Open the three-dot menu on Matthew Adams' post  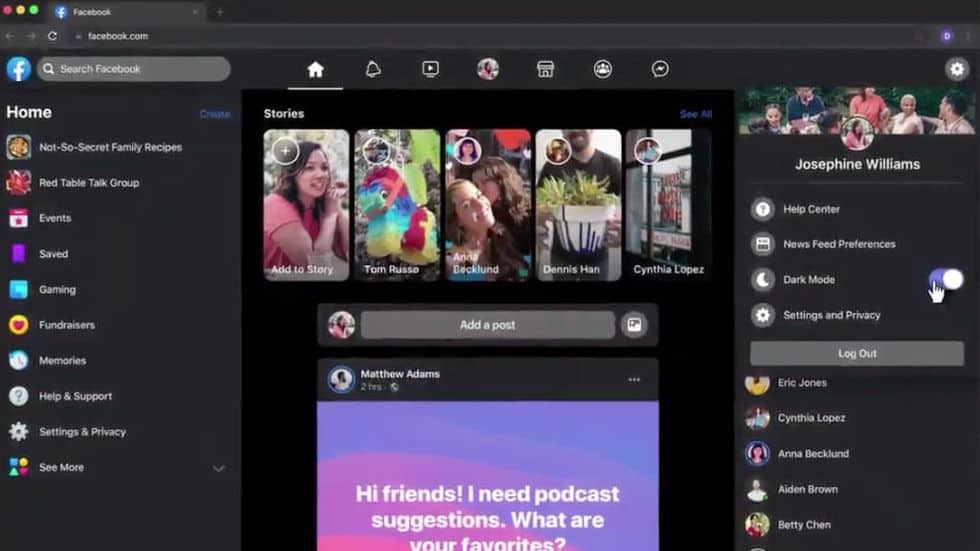point(634,379)
